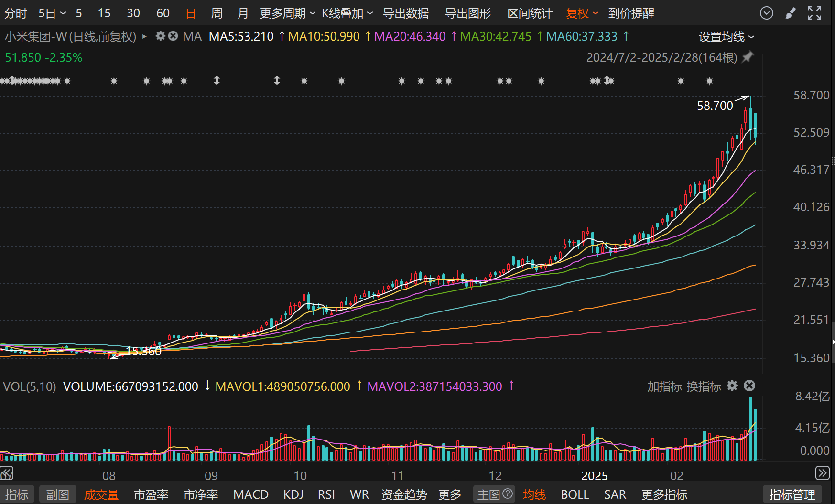
Task: Toggle the 副图 sub-chart button
Action: click(x=58, y=494)
